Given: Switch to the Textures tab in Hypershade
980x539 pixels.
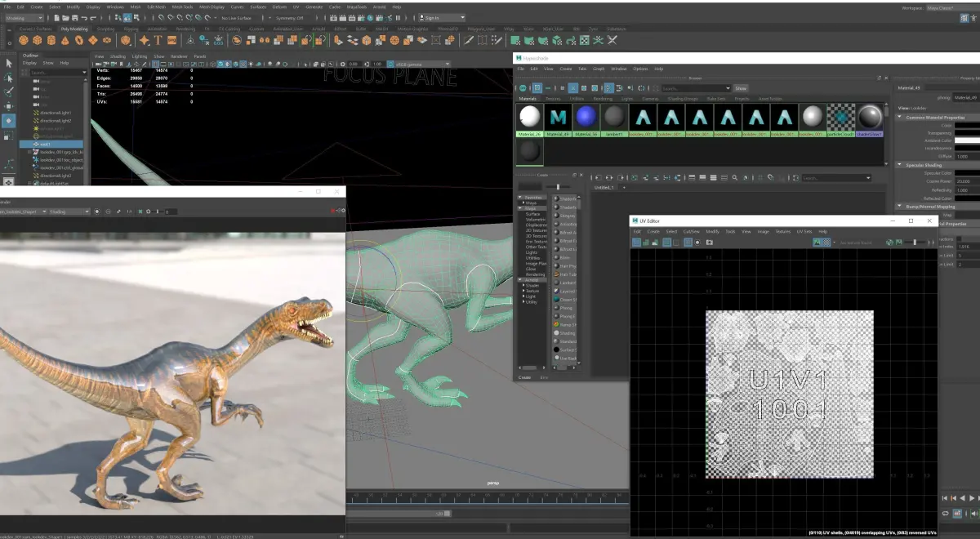Looking at the screenshot, I should pyautogui.click(x=553, y=98).
